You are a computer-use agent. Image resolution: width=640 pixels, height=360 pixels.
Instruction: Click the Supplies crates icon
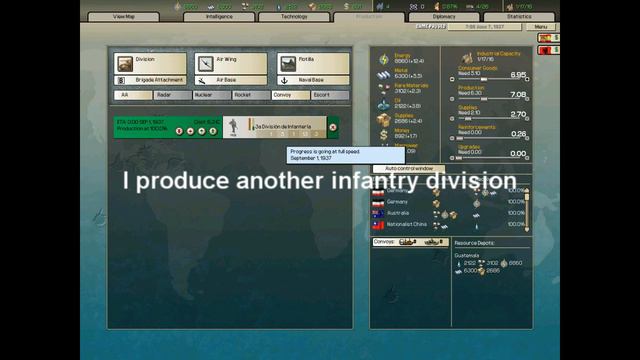pyautogui.click(x=383, y=120)
